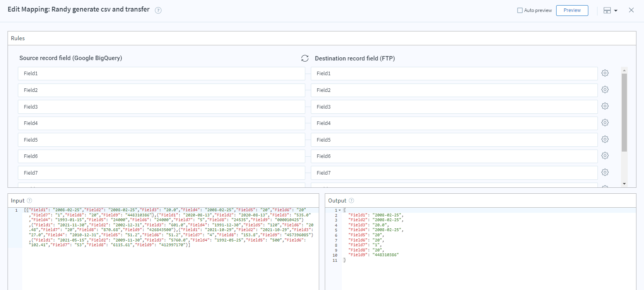
Task: Show help for the Input panel
Action: [x=29, y=200]
